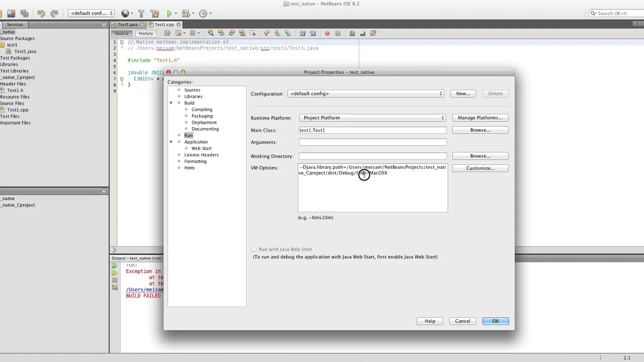This screenshot has width=644, height=362.
Task: Open Debug Project dropdown arrow
Action: tap(193, 14)
